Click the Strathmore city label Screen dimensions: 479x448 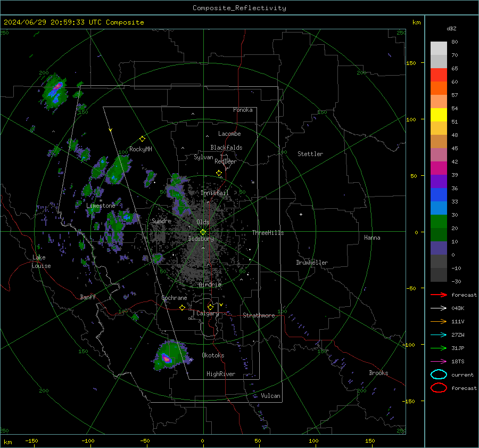[x=259, y=315]
